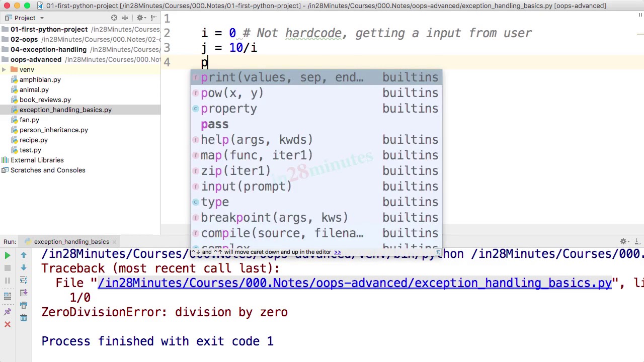Open animal.py in the project tree
This screenshot has height=362, width=644.
(x=34, y=89)
